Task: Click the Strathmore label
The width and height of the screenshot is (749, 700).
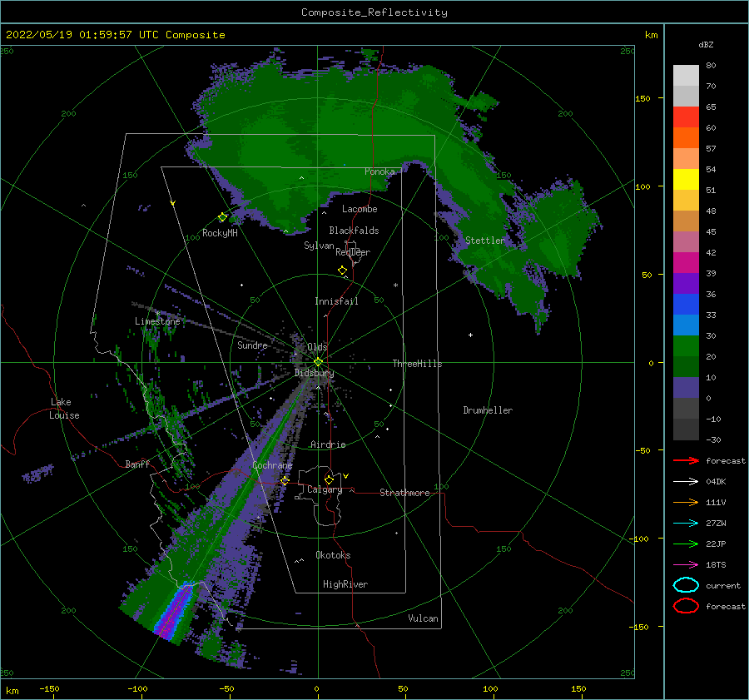Action: tap(404, 493)
